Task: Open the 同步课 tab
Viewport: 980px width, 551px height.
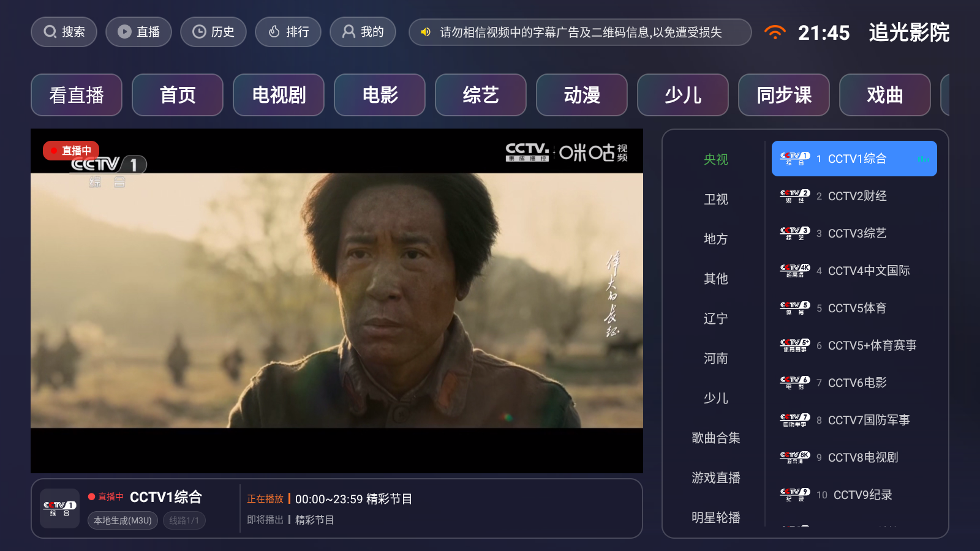Action: pos(784,95)
